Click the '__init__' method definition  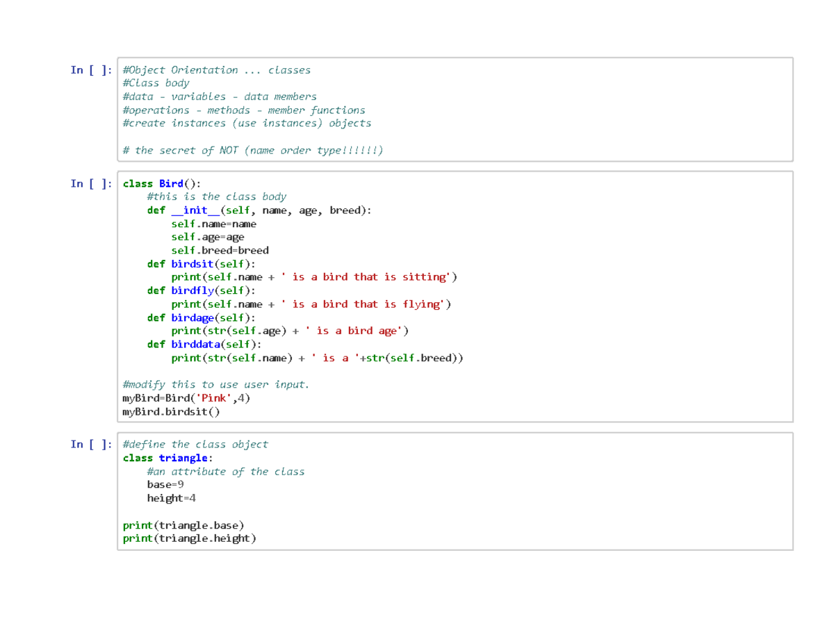[194, 210]
